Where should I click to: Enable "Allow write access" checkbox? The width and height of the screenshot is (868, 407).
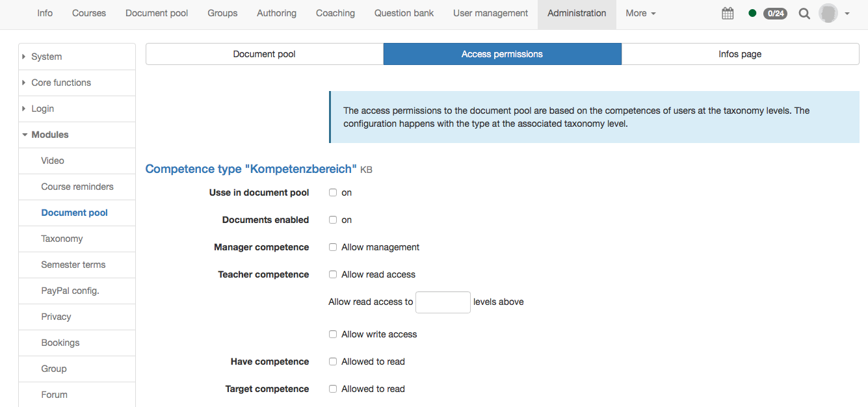[333, 335]
